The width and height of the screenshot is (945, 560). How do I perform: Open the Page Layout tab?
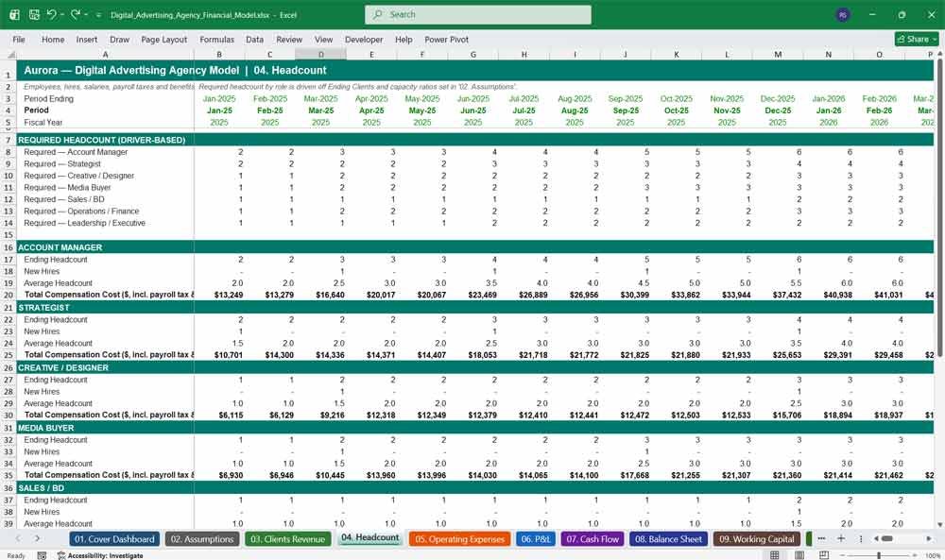point(163,39)
